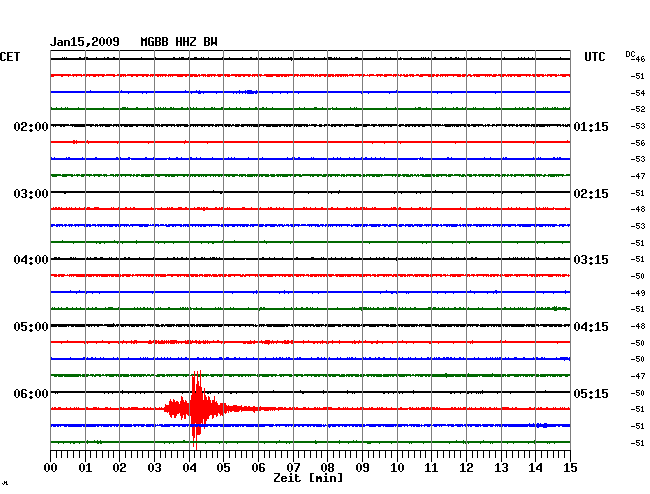The width and height of the screenshot is (650, 494).
Task: Click minute tick label 00
Action: tap(51, 467)
